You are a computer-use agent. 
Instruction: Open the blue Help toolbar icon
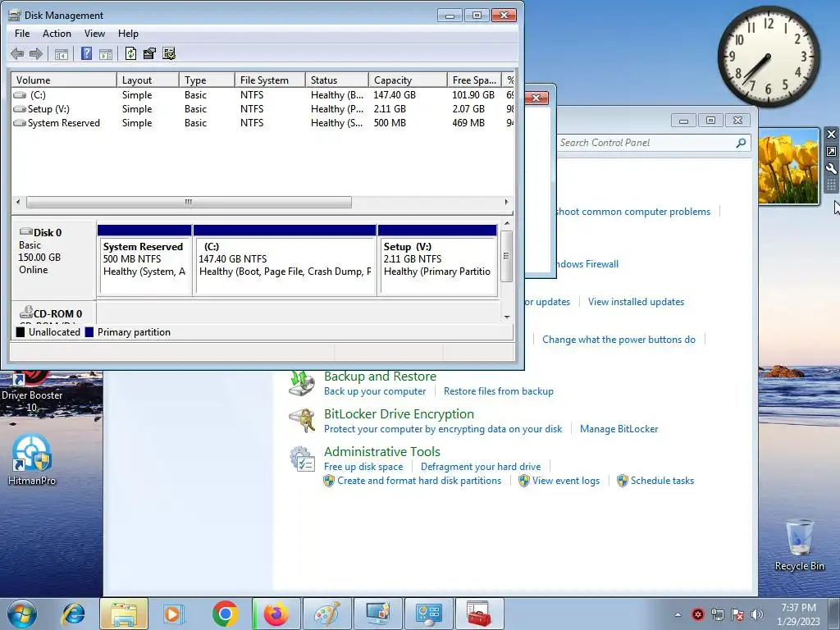point(86,53)
